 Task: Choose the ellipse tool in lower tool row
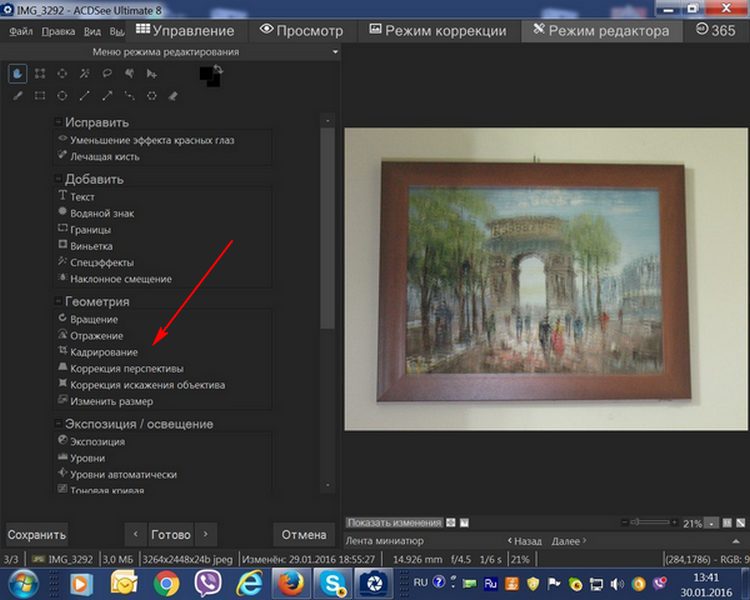62,96
